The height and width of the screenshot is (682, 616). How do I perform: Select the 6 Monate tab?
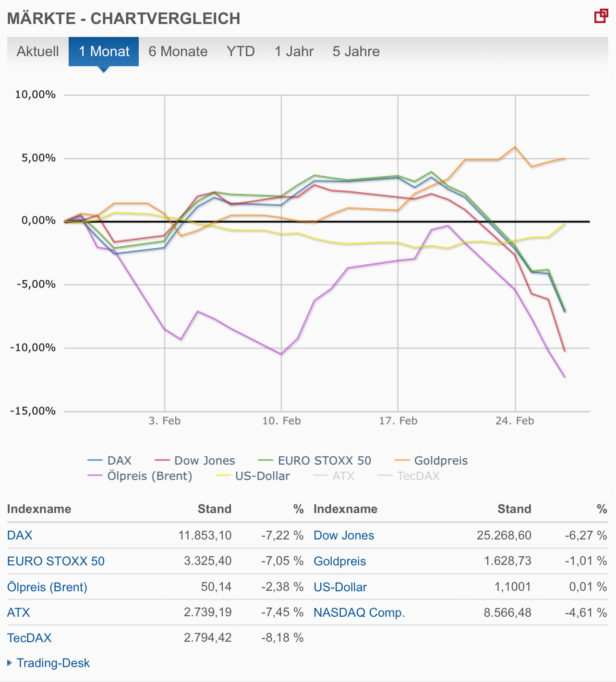click(178, 51)
